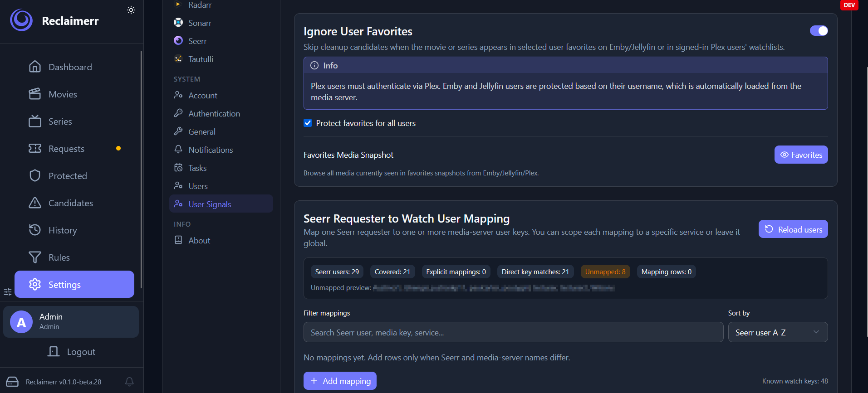Uncheck Protect favorites for all users
Viewport: 868px width, 393px height.
pyautogui.click(x=308, y=123)
